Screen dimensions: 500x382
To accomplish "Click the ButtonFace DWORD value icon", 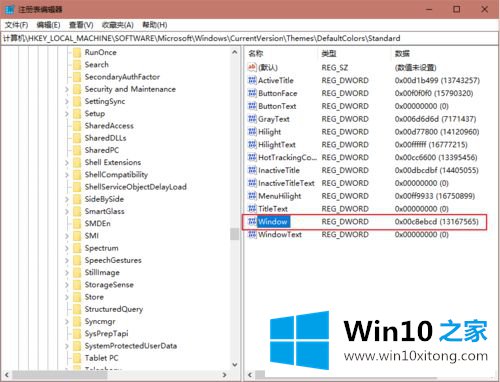I will (252, 93).
